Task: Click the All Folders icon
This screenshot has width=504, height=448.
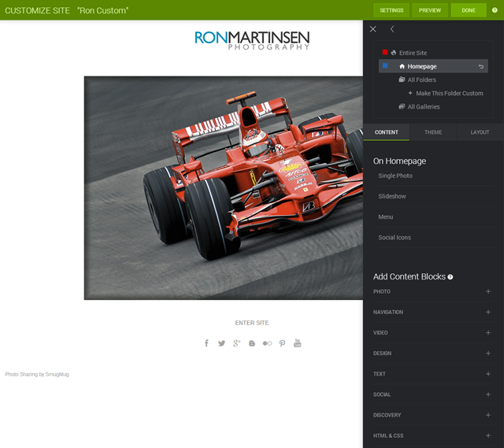Action: [x=402, y=80]
